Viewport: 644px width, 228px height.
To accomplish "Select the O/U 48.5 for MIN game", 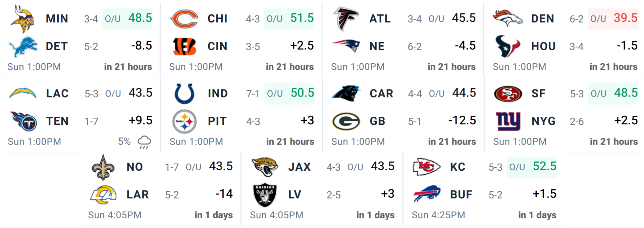I will pyautogui.click(x=127, y=19).
